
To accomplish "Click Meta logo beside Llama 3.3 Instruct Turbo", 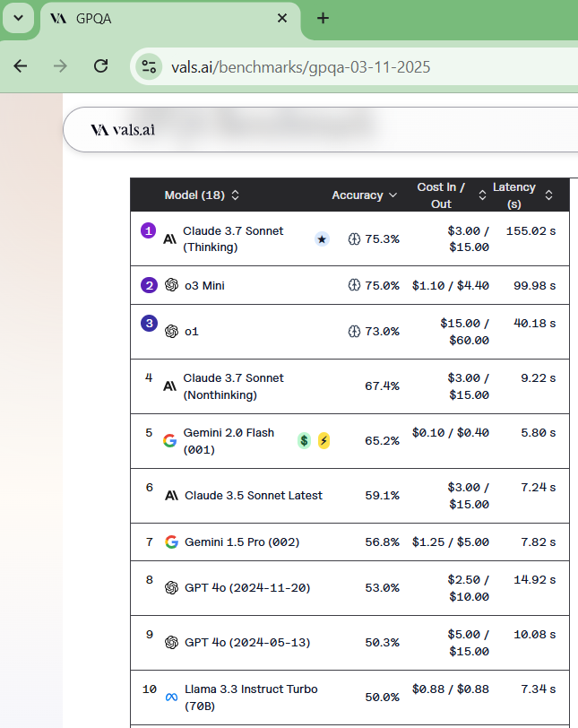I will [x=172, y=698].
